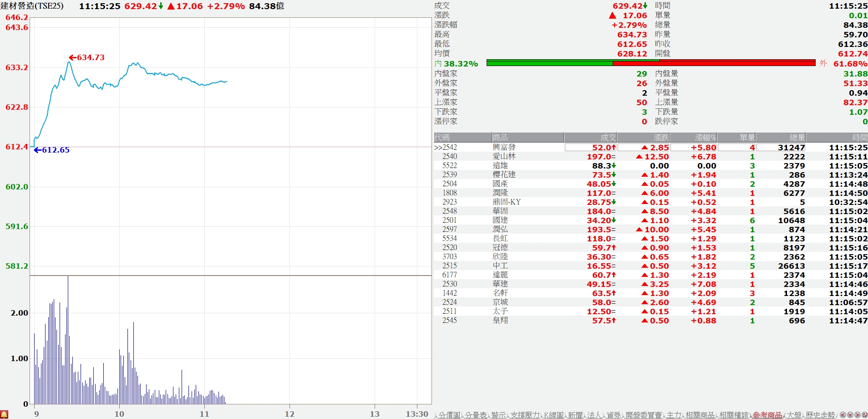Image resolution: width=868 pixels, height=419 pixels.
Task: Show the 歷史走勢 tab
Action: (820, 415)
